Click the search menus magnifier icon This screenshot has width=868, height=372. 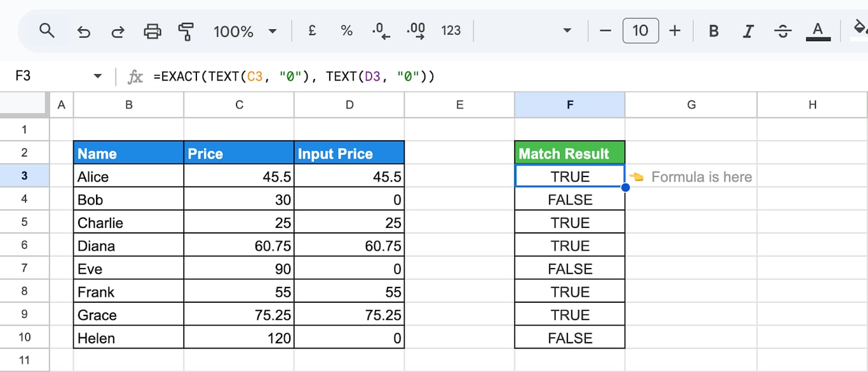click(46, 30)
